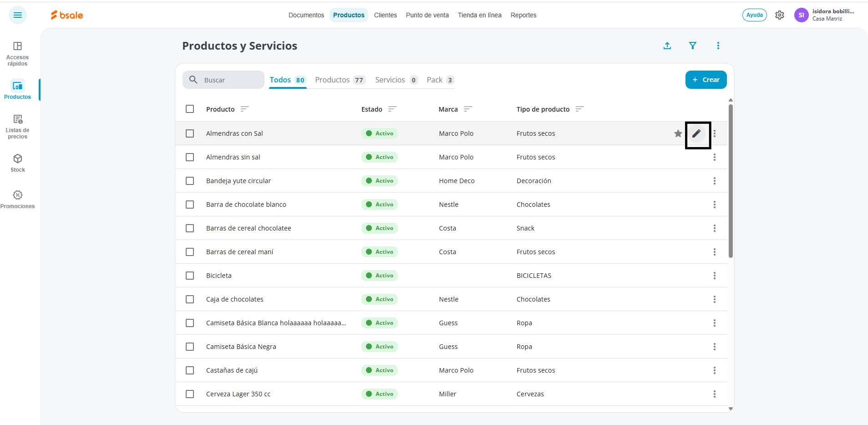The width and height of the screenshot is (868, 425).
Task: Open the hamburger navigation menu
Action: [x=18, y=15]
